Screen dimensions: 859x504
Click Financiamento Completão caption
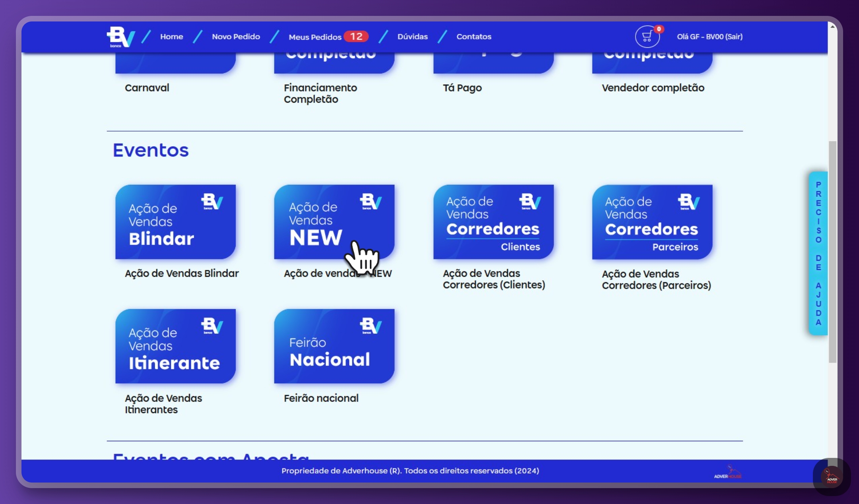click(x=321, y=93)
